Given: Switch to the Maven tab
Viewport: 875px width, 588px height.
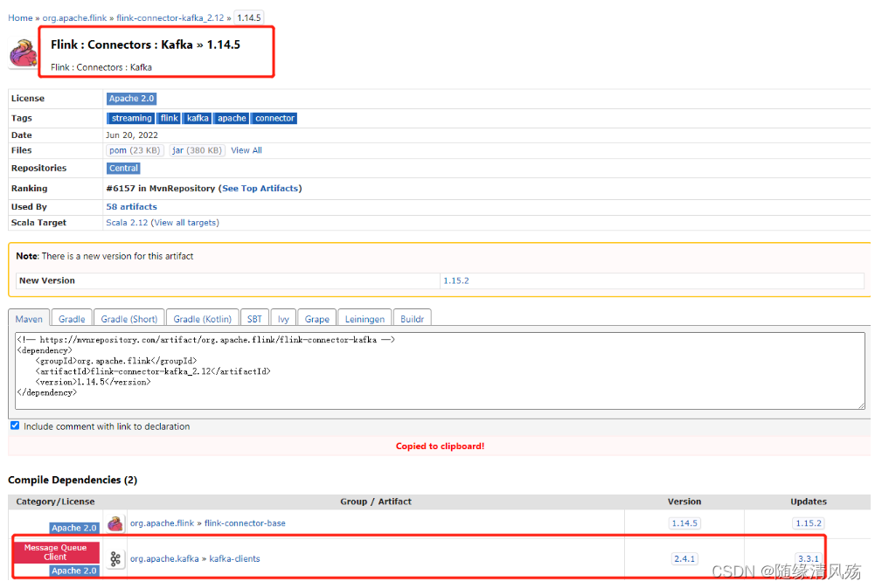Looking at the screenshot, I should [29, 319].
